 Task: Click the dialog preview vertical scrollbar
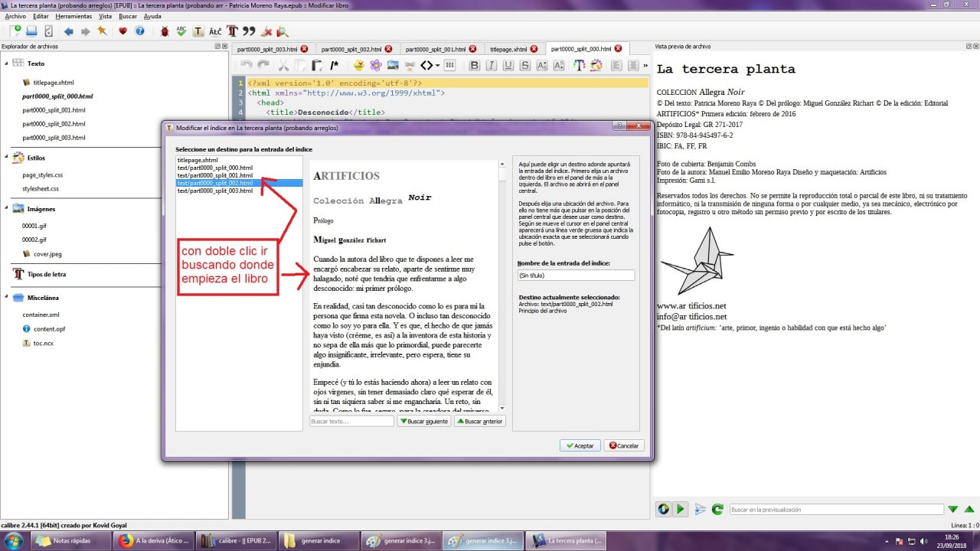pos(502,285)
